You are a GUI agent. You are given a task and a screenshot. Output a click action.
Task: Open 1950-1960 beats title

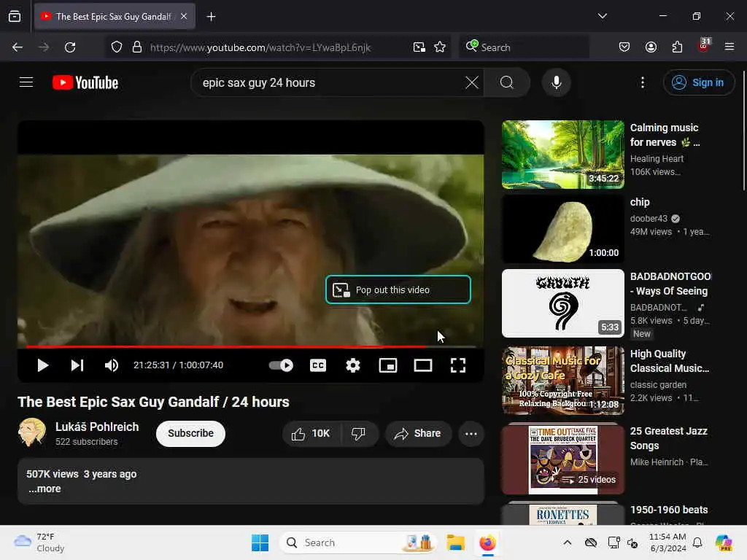(x=669, y=510)
